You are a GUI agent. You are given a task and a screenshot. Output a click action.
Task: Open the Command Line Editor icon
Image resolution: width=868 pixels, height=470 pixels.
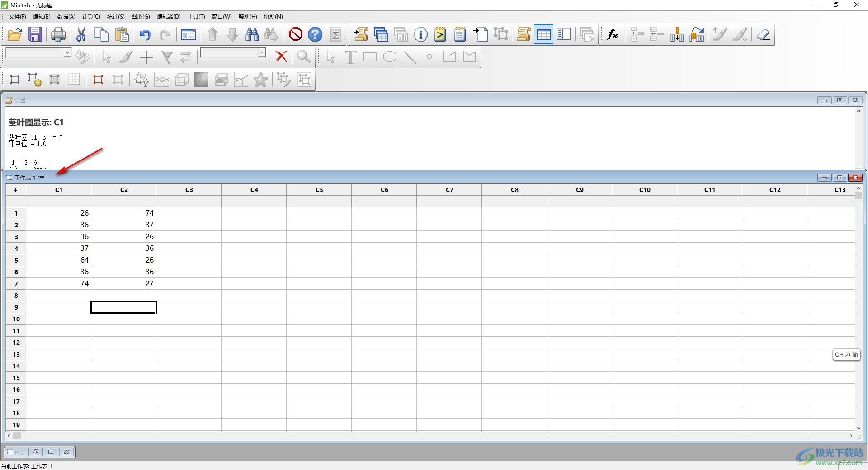coord(440,34)
